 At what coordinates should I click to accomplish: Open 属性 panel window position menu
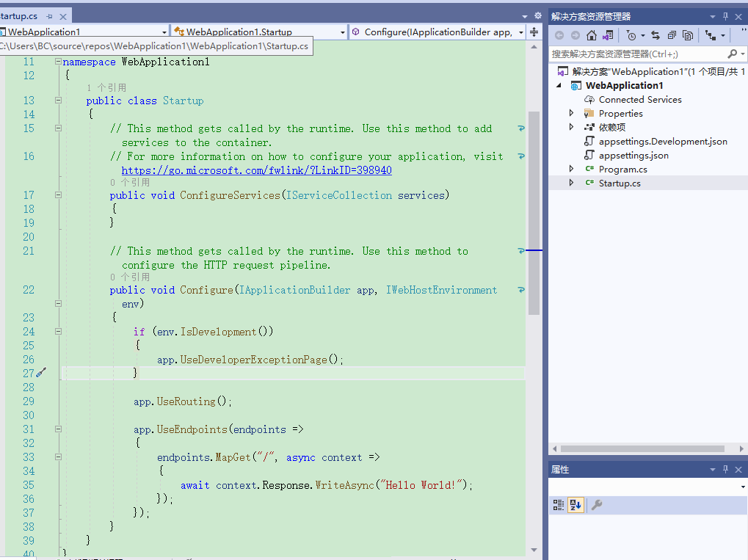[x=713, y=470]
